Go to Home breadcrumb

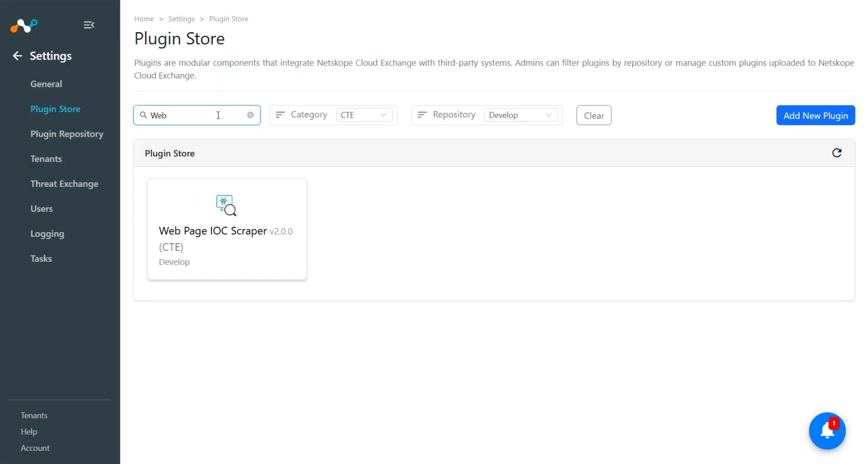(144, 19)
